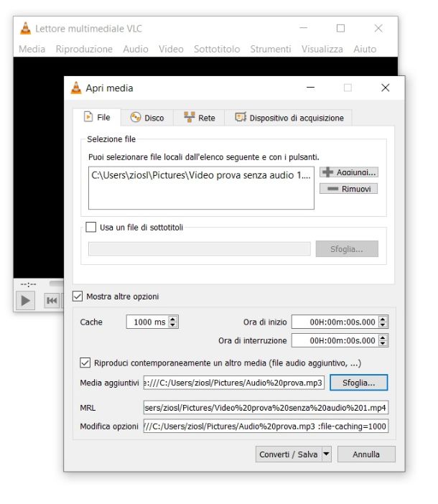Decrease Ora di interruzione with down arrow

click(383, 343)
